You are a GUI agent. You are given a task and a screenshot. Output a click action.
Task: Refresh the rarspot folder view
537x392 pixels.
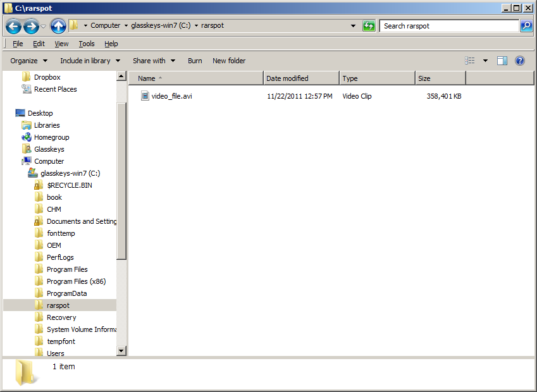(369, 26)
